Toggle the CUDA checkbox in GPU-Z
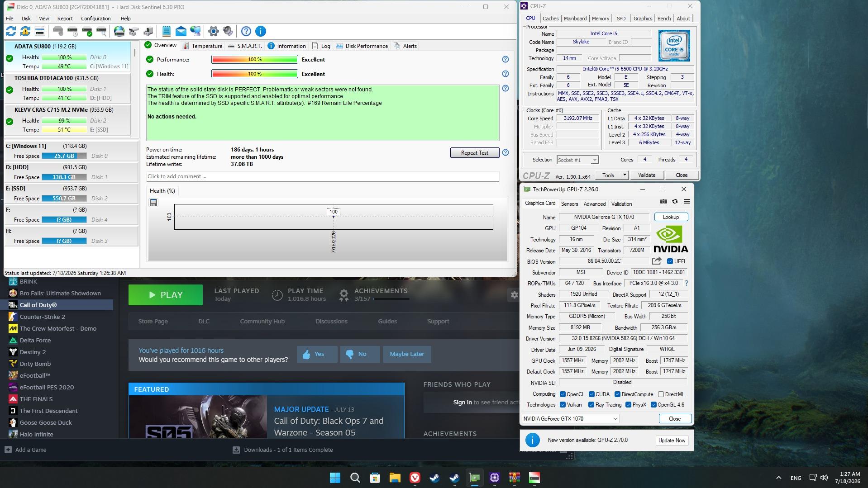This screenshot has height=488, width=868. [591, 394]
